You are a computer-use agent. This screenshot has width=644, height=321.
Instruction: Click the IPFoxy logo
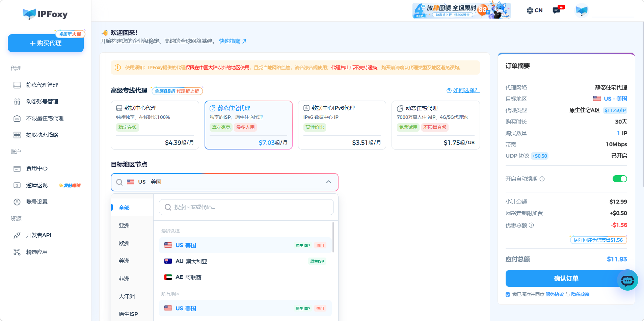click(45, 14)
